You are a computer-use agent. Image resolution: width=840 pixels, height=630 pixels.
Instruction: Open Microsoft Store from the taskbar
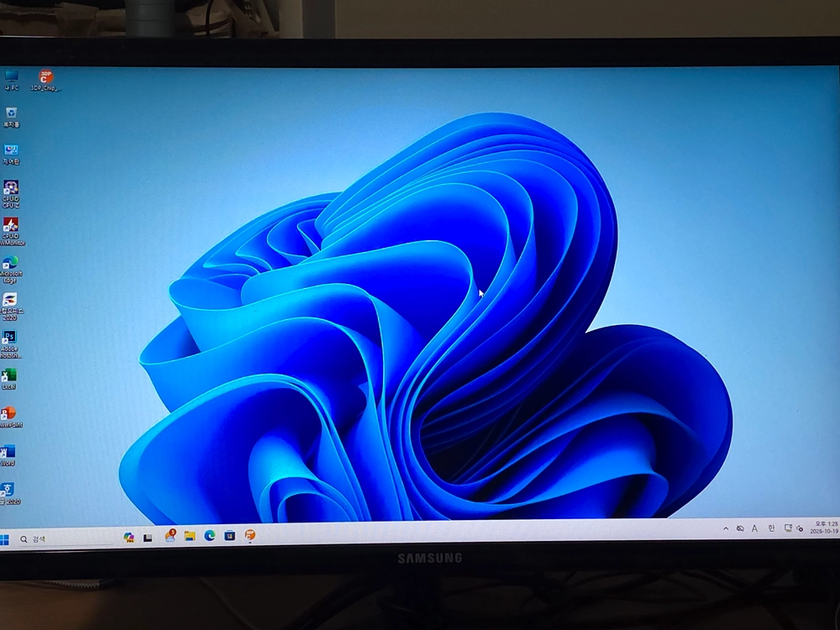[x=230, y=535]
